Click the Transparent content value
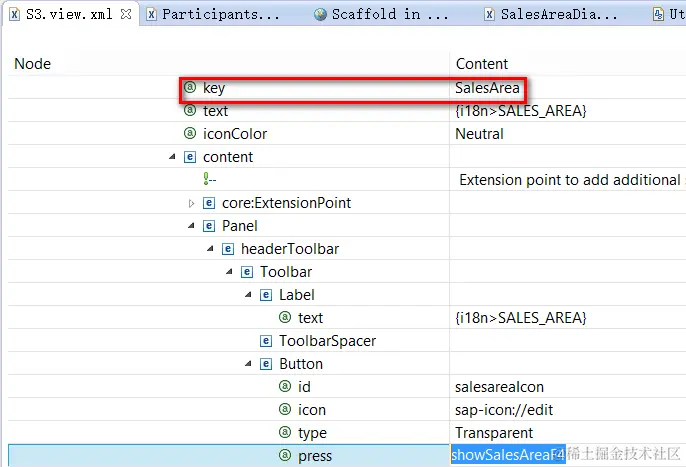 tap(494, 433)
